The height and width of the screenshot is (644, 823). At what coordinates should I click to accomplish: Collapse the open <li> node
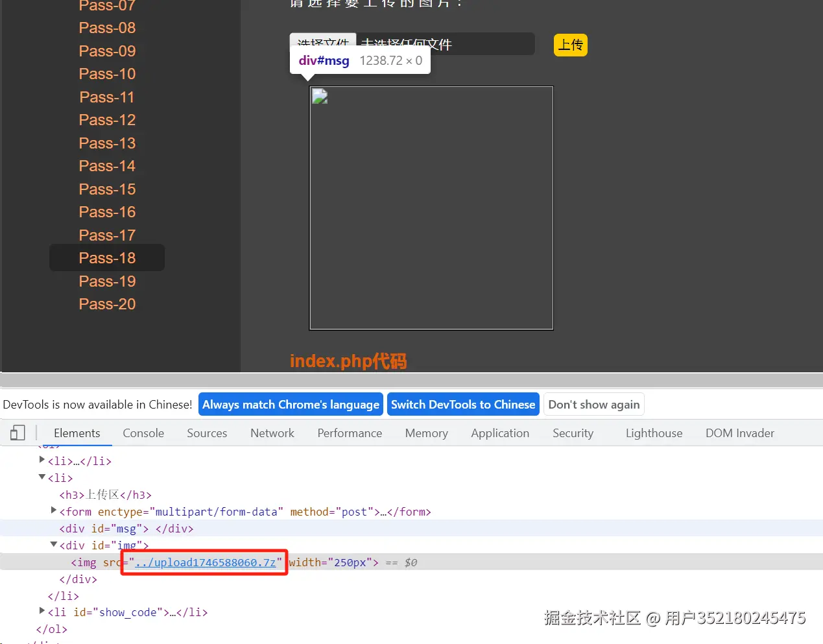[x=42, y=477]
